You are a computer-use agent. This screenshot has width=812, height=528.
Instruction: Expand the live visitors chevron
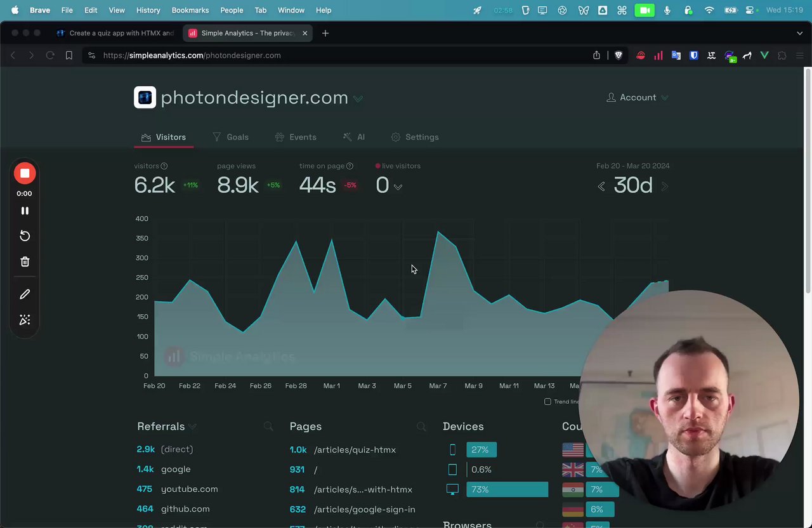(x=398, y=187)
